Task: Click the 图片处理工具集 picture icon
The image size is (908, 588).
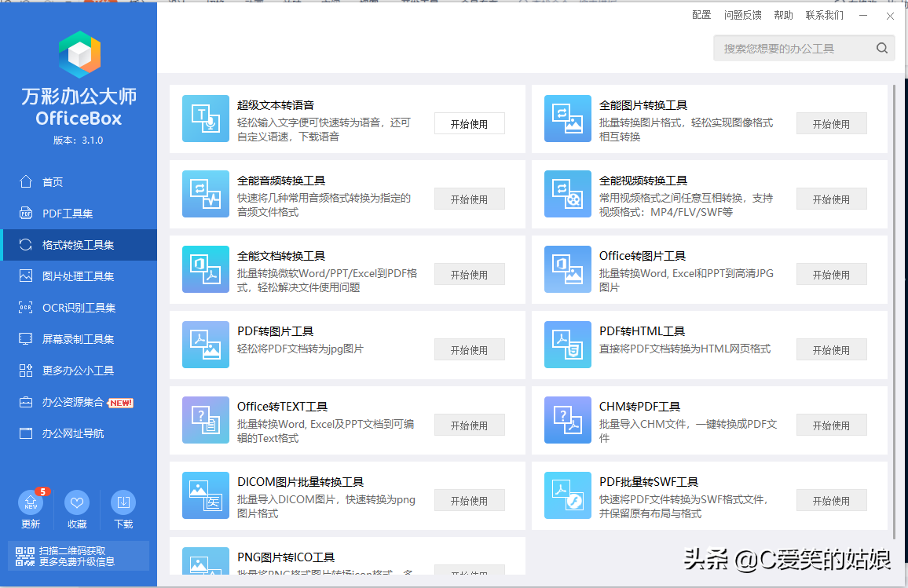Action: [x=26, y=276]
